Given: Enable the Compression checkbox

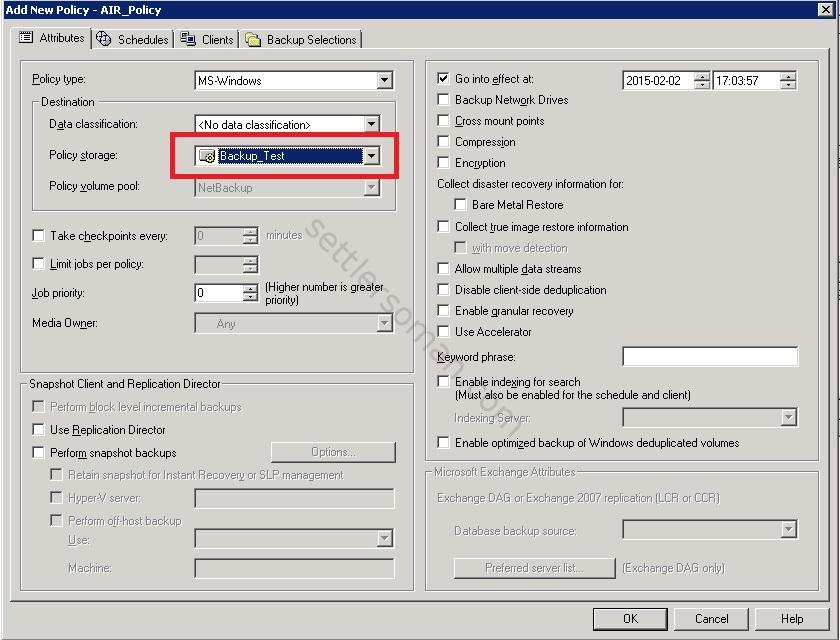Looking at the screenshot, I should 442,142.
